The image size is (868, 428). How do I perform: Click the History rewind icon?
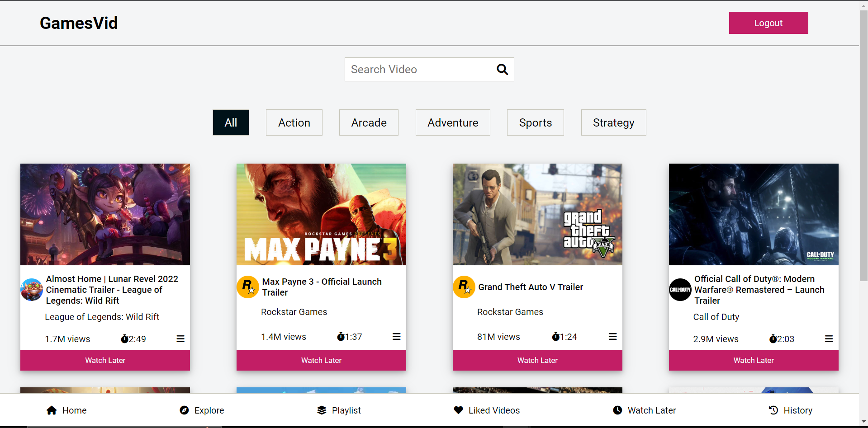pos(773,410)
